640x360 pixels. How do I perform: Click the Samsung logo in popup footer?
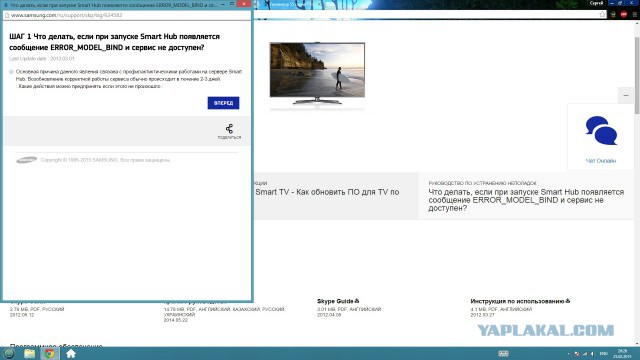(x=27, y=160)
